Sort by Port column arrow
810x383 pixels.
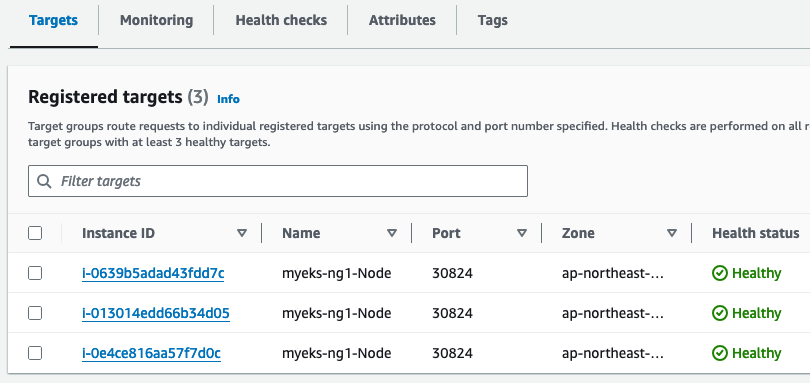tap(522, 233)
